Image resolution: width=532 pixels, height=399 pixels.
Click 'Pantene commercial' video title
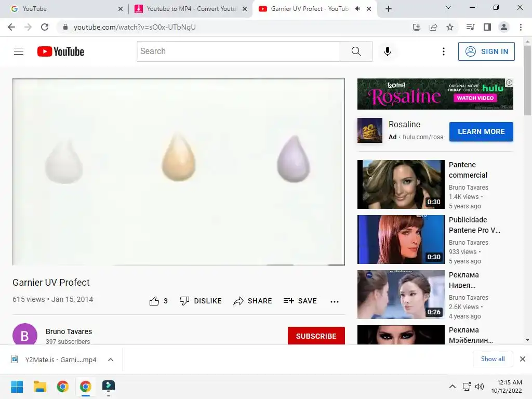pyautogui.click(x=468, y=170)
